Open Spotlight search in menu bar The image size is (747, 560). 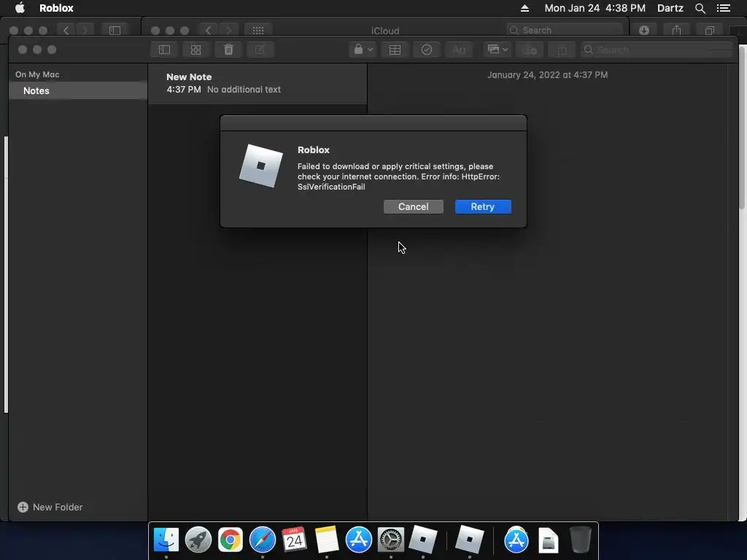[x=700, y=8]
